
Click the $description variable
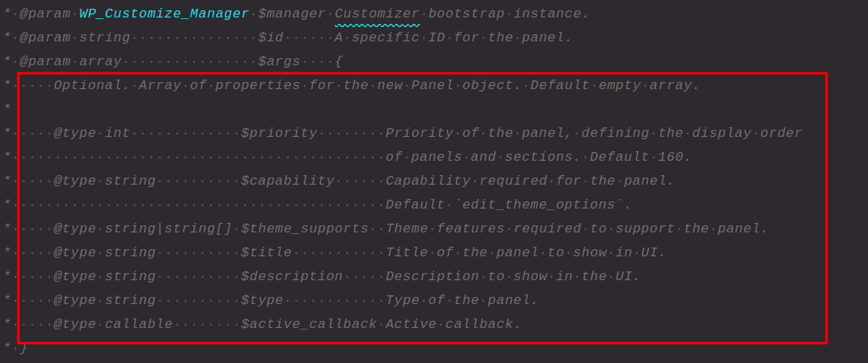(x=292, y=276)
